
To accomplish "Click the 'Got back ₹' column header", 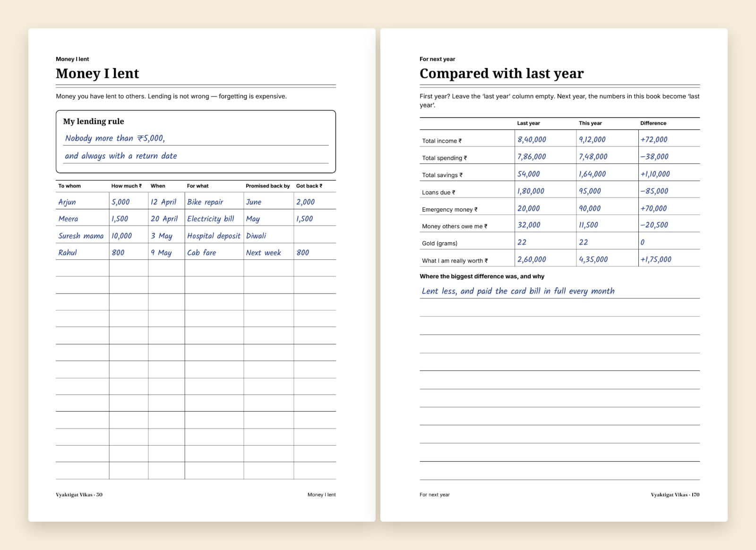I will [309, 186].
